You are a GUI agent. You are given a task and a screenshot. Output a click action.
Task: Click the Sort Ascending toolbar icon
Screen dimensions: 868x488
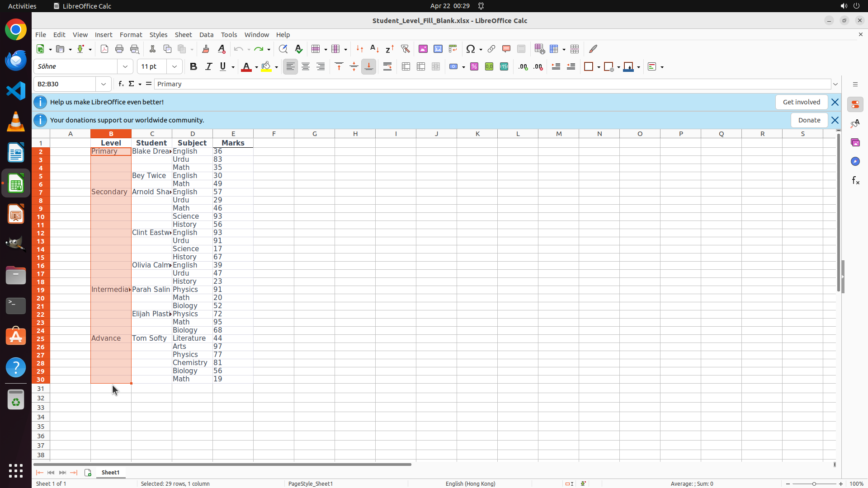374,49
